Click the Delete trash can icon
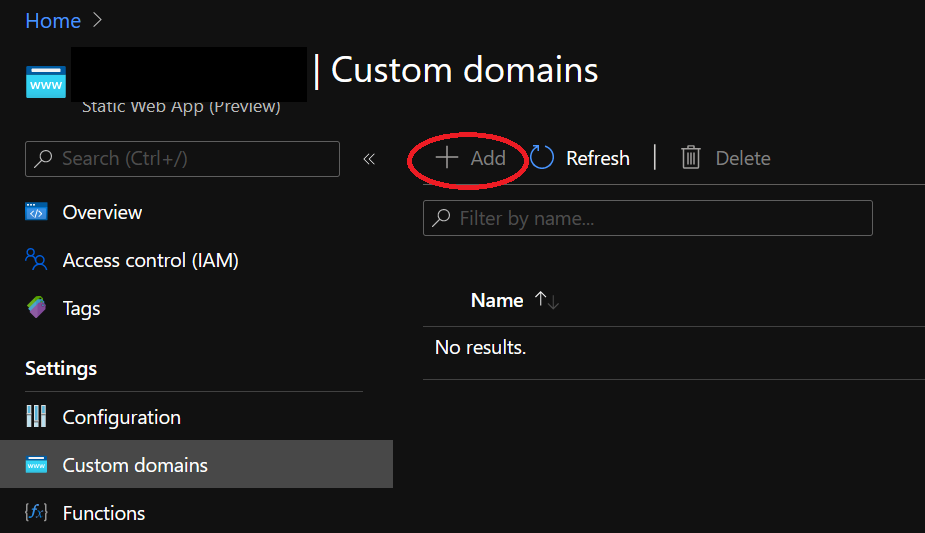The height and width of the screenshot is (533, 925). 691,157
